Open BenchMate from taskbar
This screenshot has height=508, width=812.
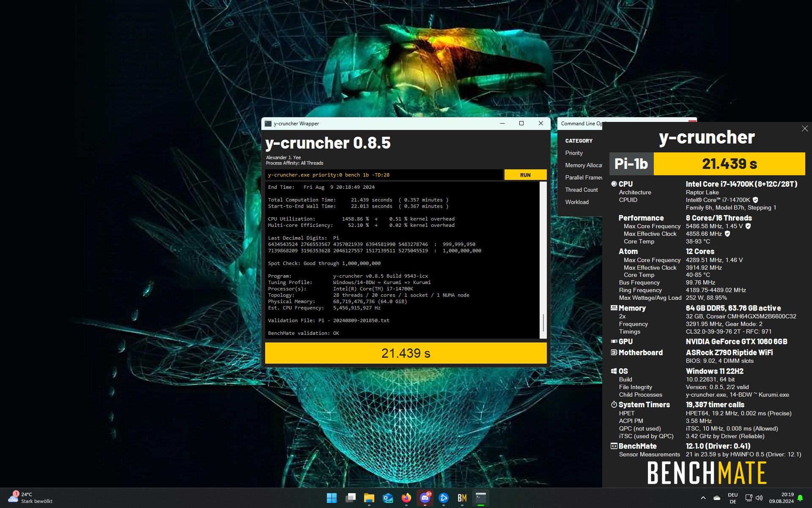point(462,498)
